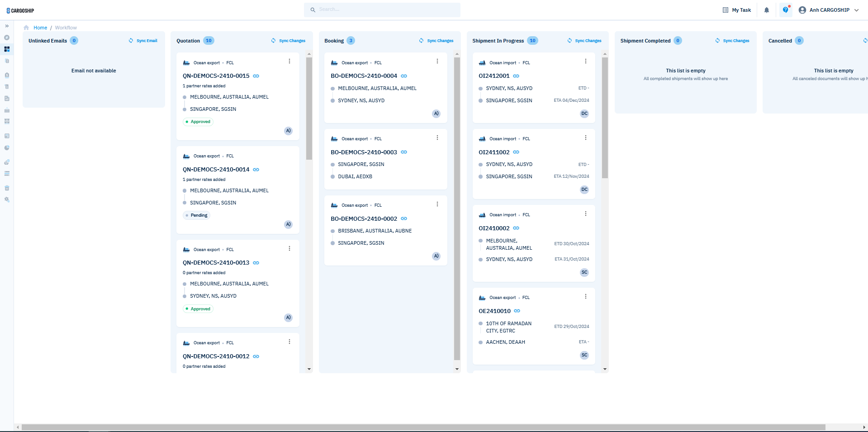Image resolution: width=868 pixels, height=432 pixels.
Task: Click the bottom horizontal scrollbar
Action: [423, 427]
